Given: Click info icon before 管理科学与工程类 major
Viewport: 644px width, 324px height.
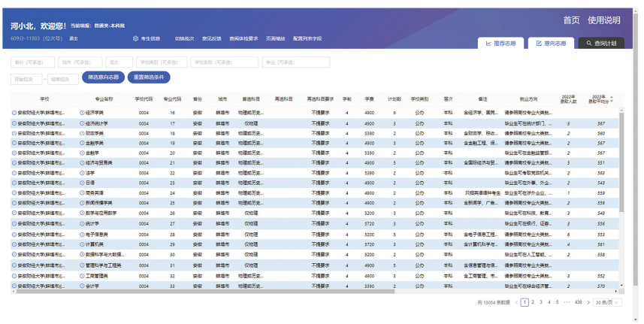Looking at the screenshot, I should coord(82,265).
